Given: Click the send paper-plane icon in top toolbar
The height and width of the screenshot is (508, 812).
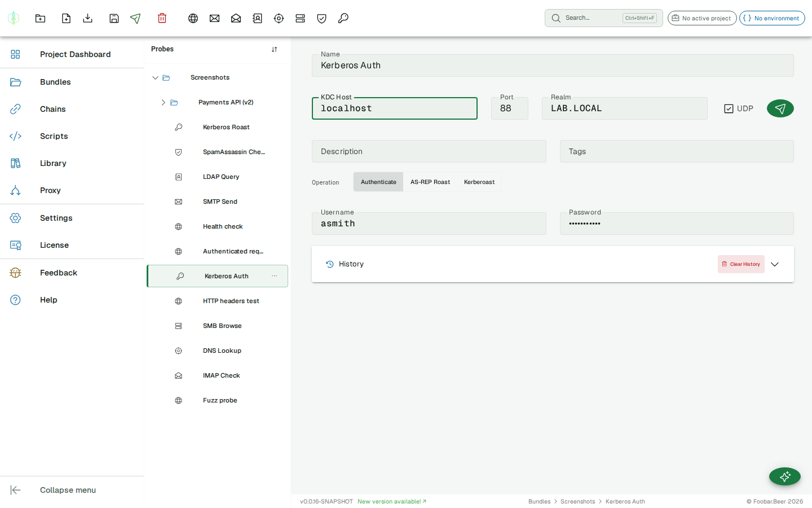Looking at the screenshot, I should (135, 18).
